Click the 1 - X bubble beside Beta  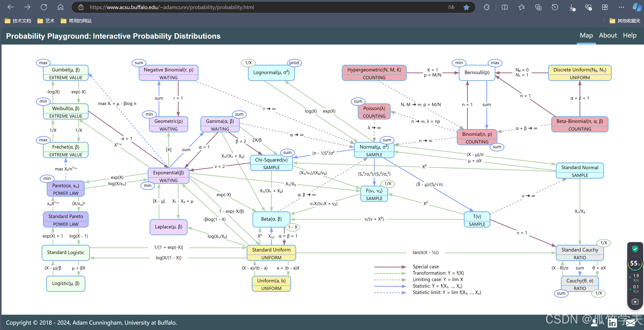coord(292,227)
